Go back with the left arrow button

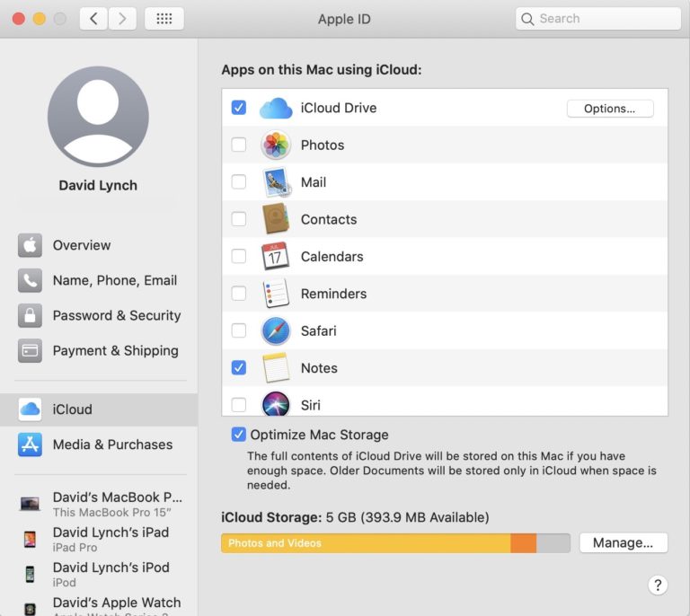click(x=93, y=19)
